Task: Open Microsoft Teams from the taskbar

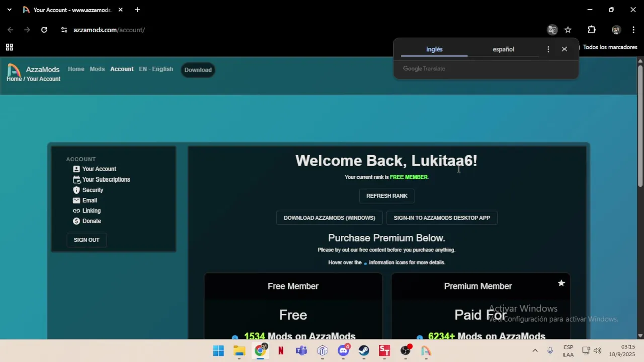Action: tap(301, 351)
